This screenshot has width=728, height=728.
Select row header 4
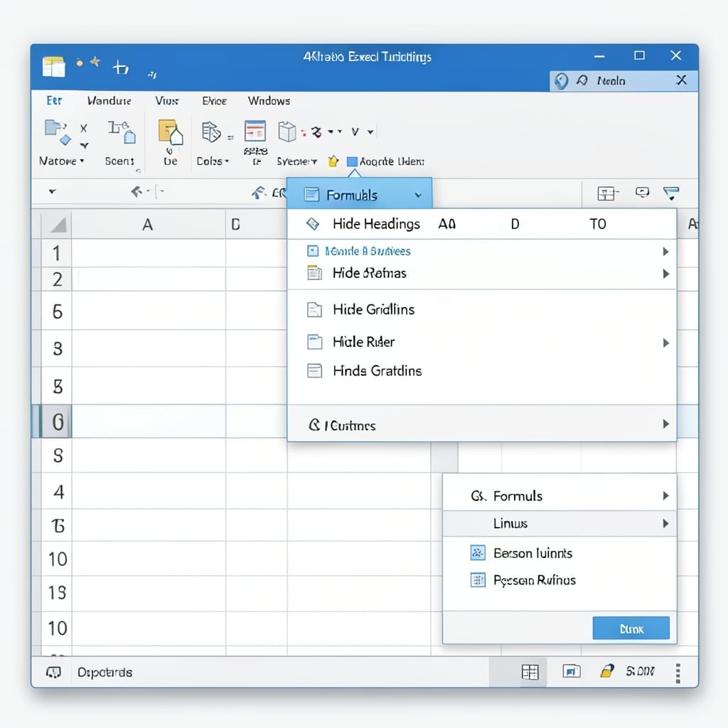tap(57, 492)
